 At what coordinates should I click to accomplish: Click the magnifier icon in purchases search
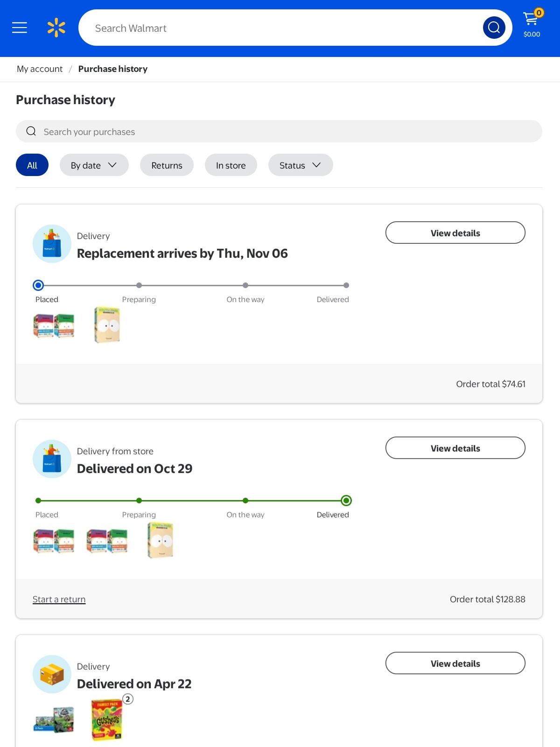pos(31,131)
